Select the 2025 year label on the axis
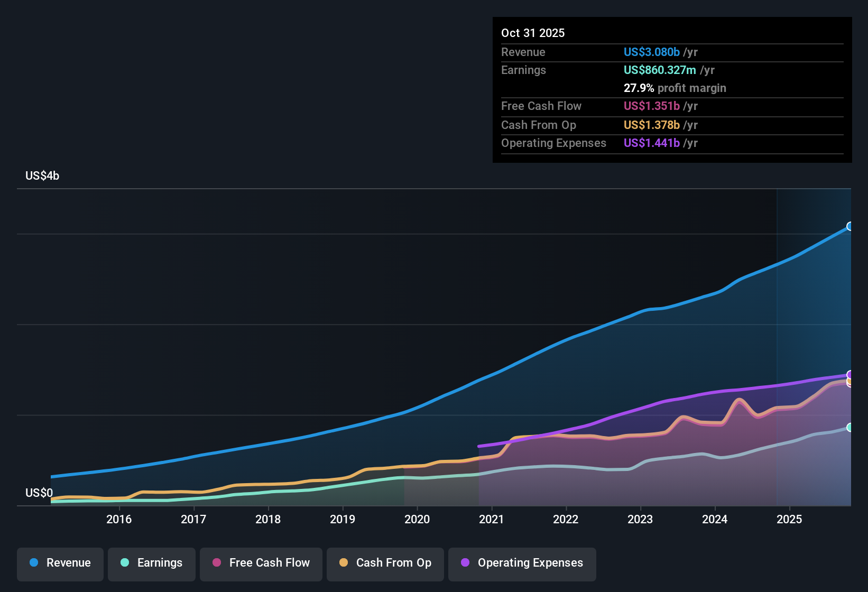The image size is (868, 592). click(x=789, y=519)
